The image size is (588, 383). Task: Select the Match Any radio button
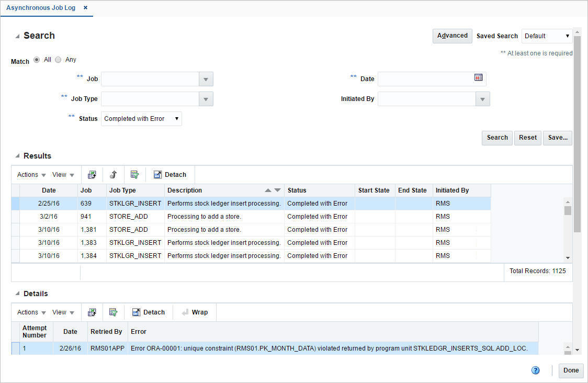tap(58, 59)
